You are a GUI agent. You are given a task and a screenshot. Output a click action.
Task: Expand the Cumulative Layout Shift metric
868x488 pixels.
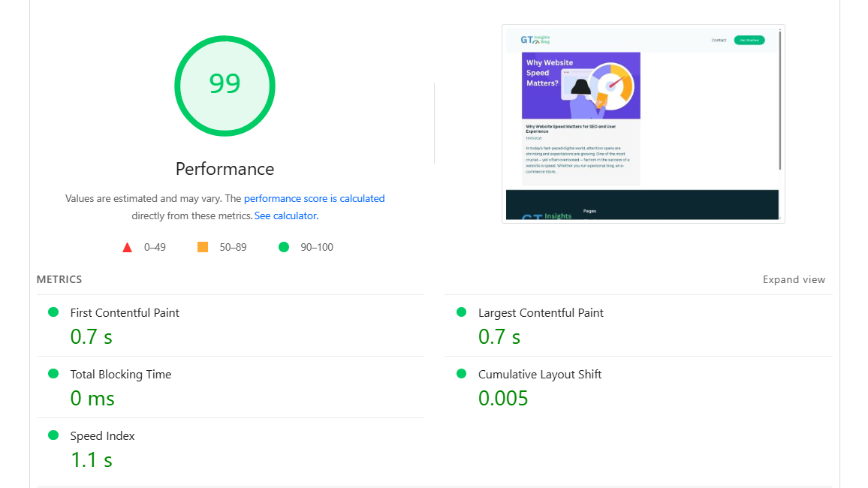(638, 387)
